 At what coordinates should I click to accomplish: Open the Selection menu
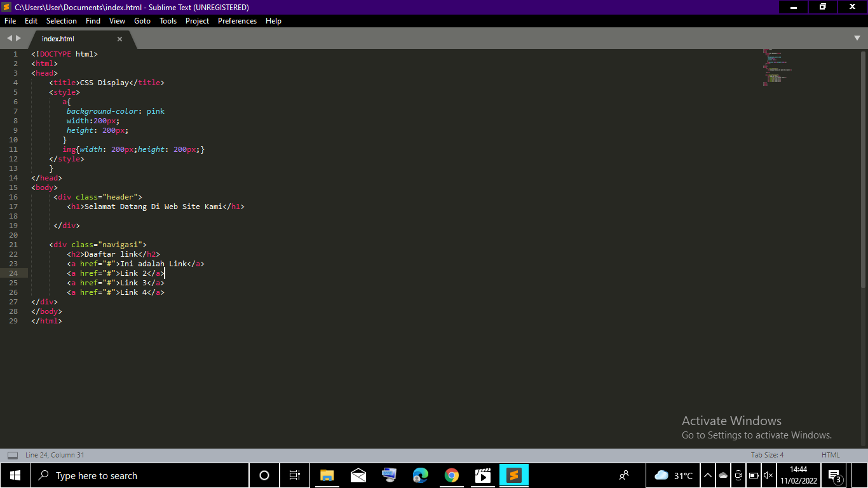pos(62,21)
